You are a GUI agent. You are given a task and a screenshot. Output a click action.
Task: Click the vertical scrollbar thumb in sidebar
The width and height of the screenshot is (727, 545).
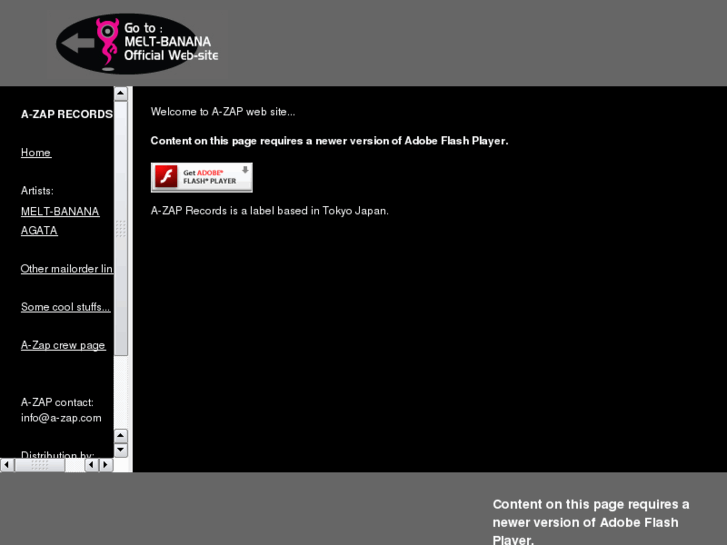[x=121, y=229]
